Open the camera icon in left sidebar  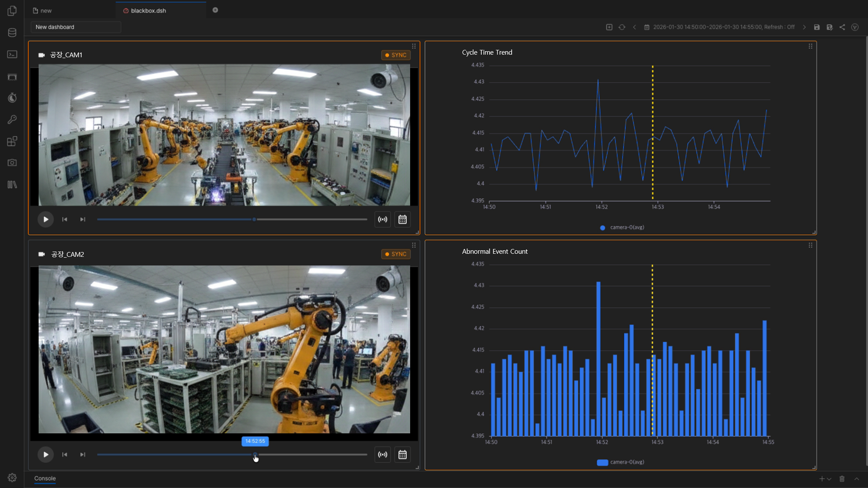(12, 163)
